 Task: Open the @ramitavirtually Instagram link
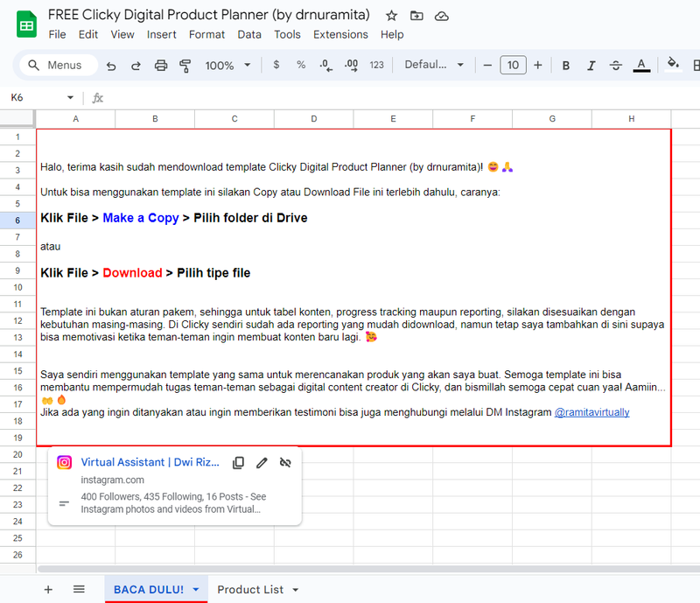(x=591, y=412)
